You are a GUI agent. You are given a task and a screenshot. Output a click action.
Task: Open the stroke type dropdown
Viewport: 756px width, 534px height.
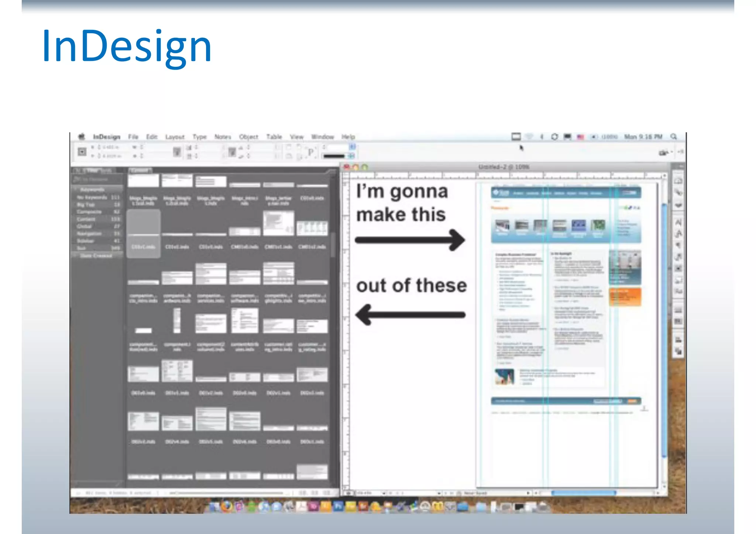click(x=351, y=156)
